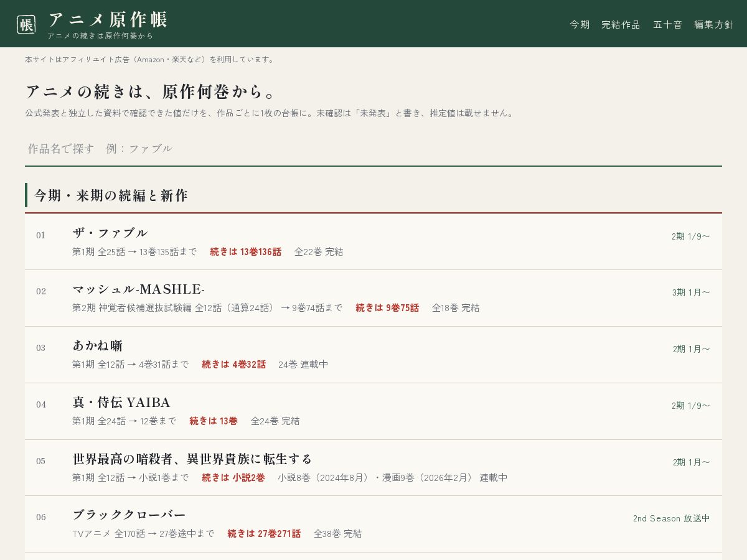Open the あかね噺 entry
The image size is (747, 560).
[x=374, y=355]
